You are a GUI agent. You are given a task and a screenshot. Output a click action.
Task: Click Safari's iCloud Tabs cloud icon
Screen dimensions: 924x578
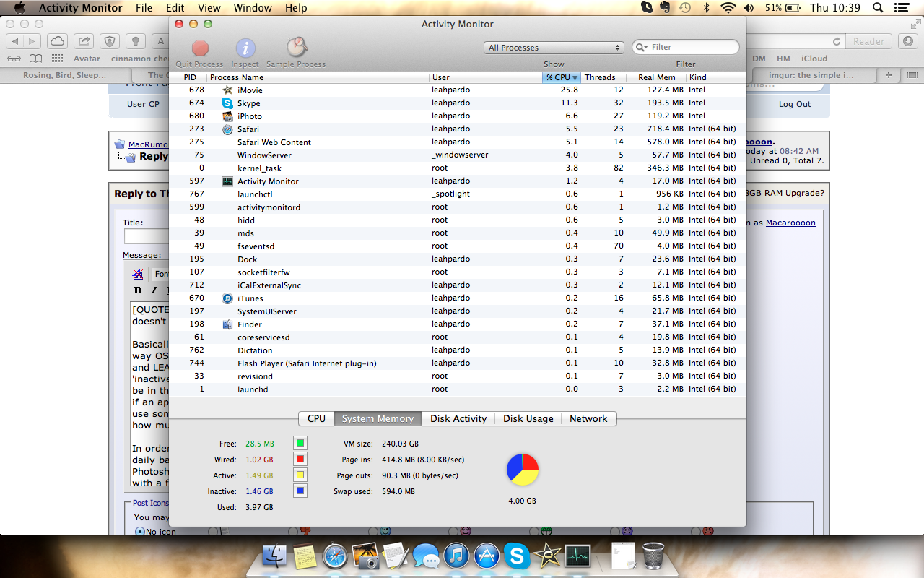pos(58,41)
